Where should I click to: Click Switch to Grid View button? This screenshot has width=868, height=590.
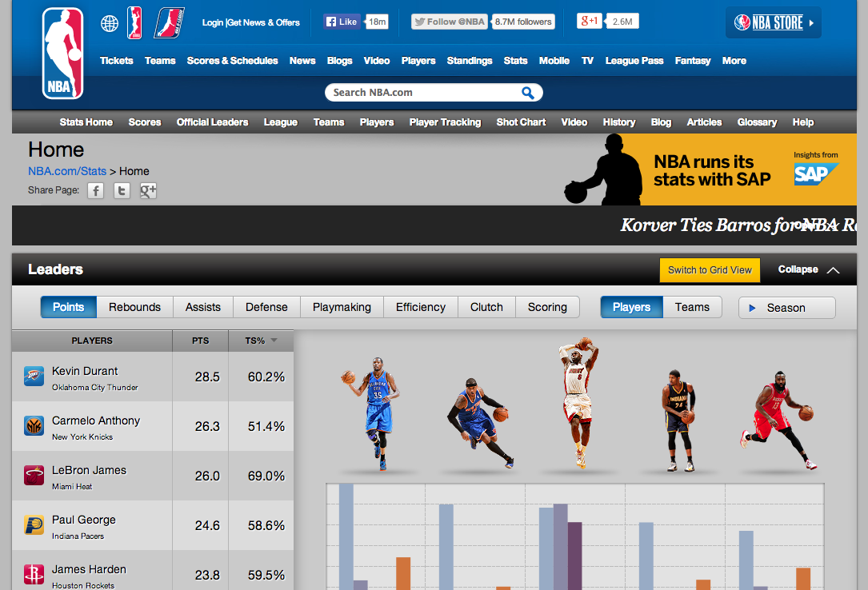tap(710, 270)
